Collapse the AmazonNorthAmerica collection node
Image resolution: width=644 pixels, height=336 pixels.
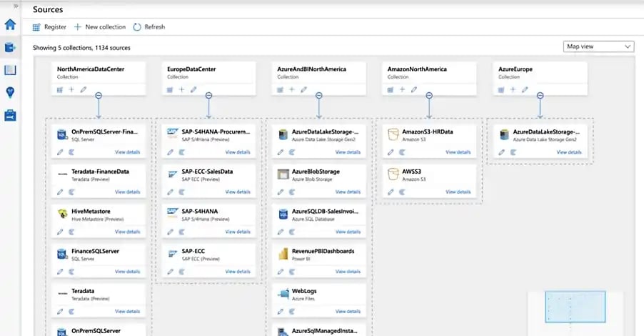tap(429, 95)
